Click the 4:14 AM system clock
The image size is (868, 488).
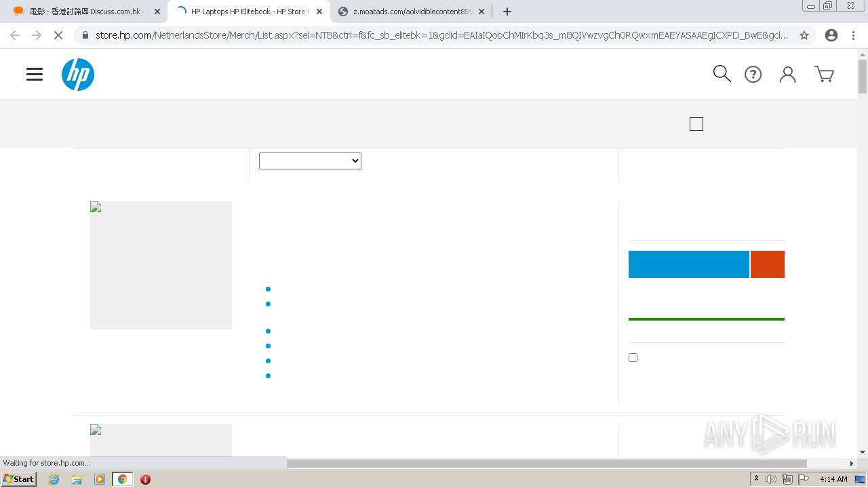[833, 479]
